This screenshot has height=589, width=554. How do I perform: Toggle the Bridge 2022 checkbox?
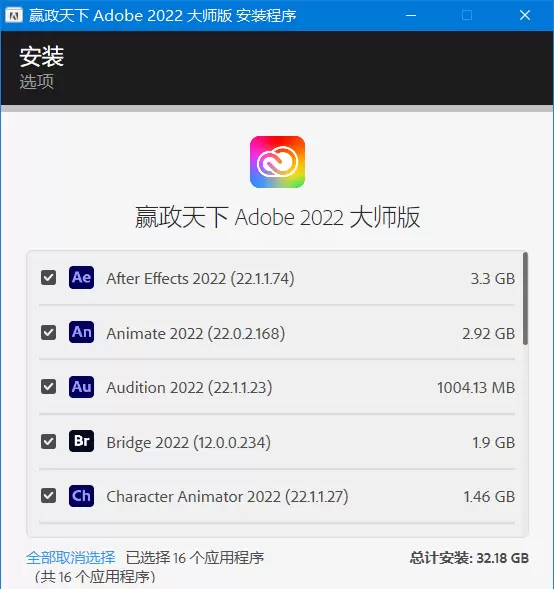48,442
